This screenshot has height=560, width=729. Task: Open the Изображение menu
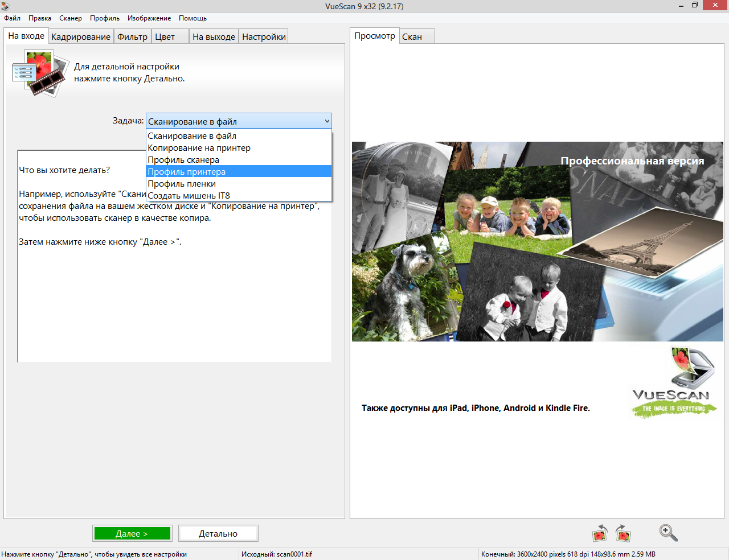[x=149, y=18]
